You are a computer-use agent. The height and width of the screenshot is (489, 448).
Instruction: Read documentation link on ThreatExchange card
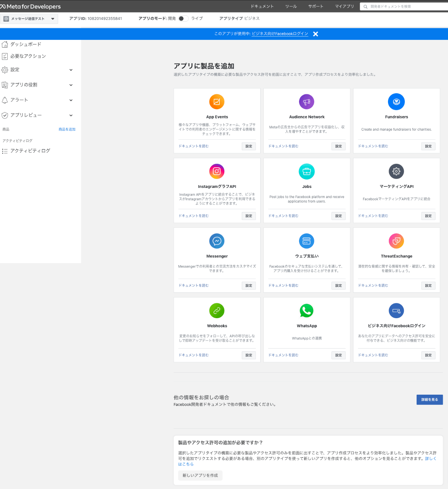tap(373, 286)
